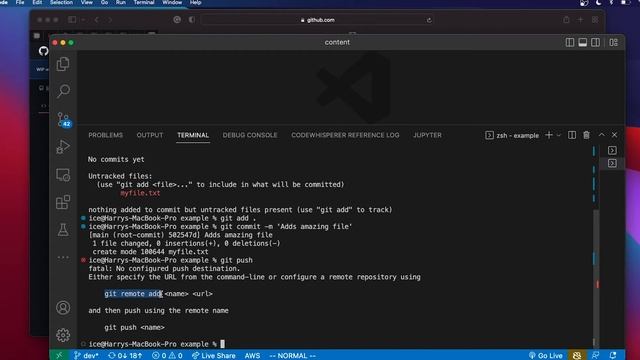Click the git push <name> line
640x360 pixels.
[134, 327]
